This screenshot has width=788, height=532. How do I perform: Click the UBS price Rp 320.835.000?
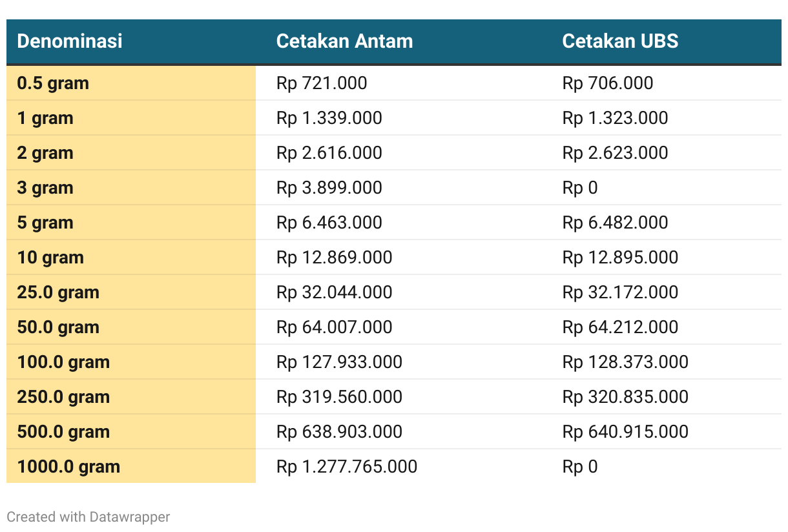625,397
